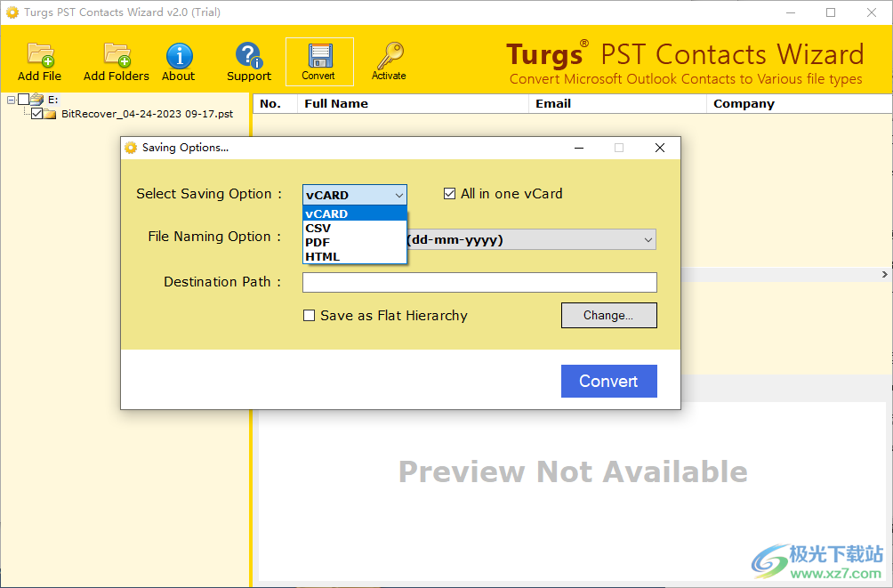Open the Select Saving Option dropdown
Screen dimensions: 893x588
tap(398, 194)
